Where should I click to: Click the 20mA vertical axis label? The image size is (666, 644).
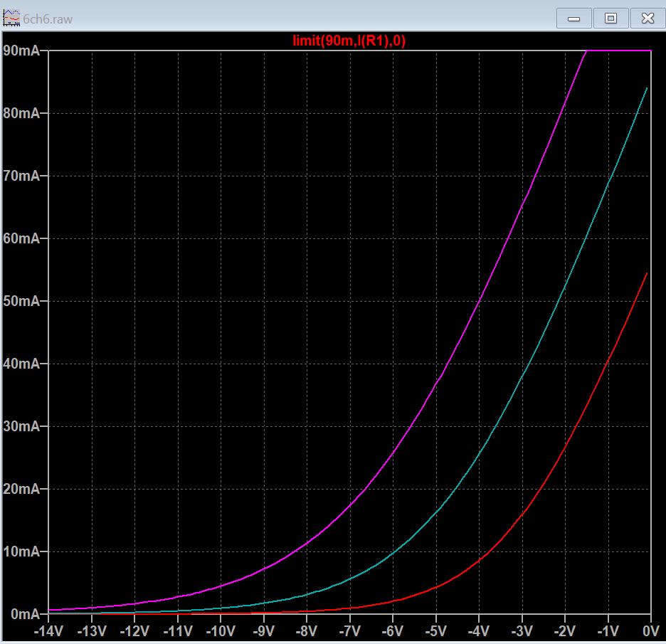tap(21, 489)
